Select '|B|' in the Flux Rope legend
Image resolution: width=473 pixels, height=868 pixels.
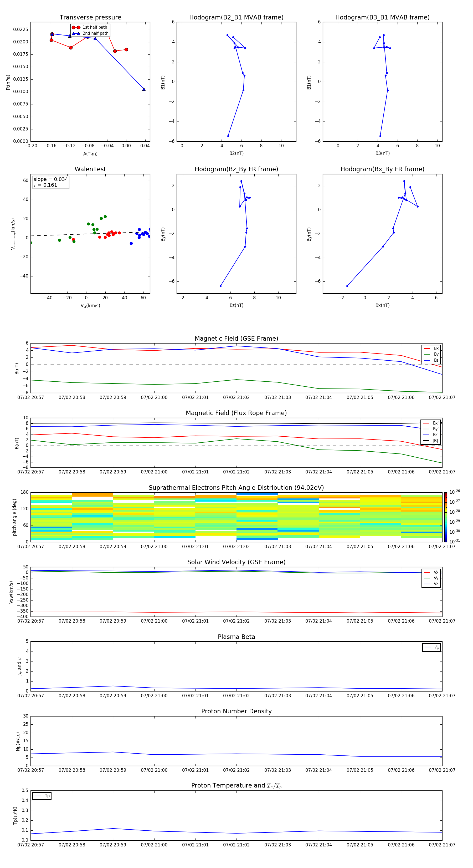(x=431, y=441)
